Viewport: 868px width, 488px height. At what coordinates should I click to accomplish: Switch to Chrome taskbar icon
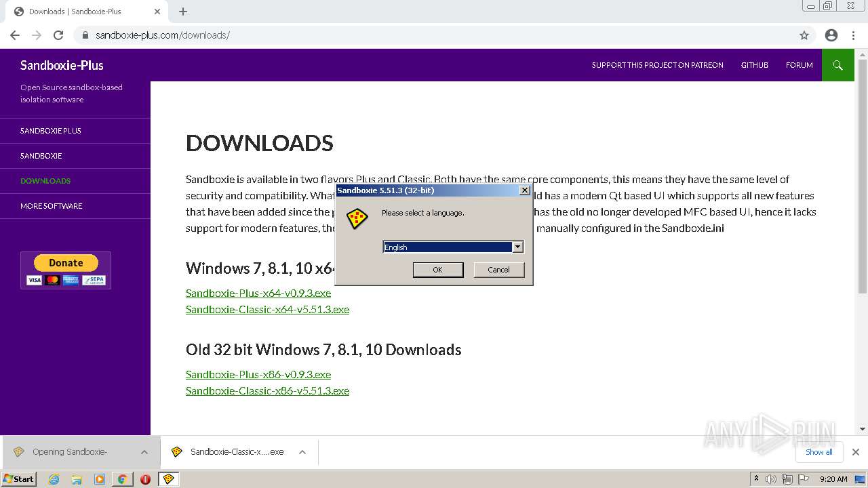(122, 479)
